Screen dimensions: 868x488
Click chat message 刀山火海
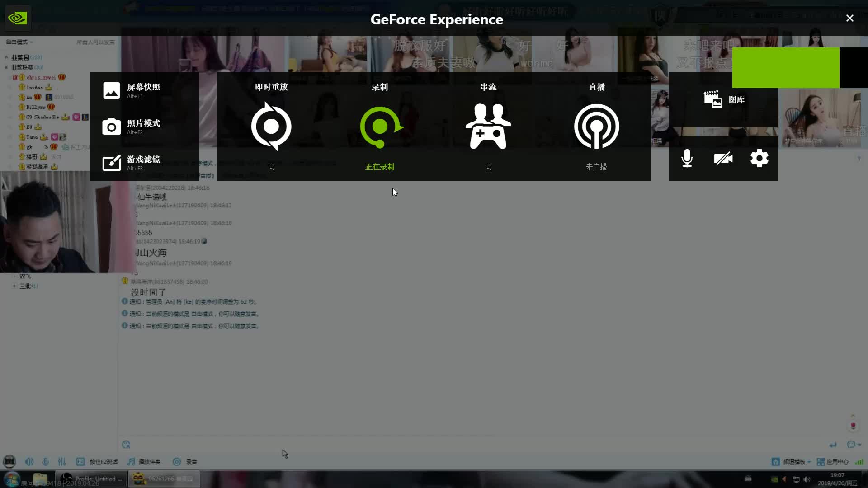[x=151, y=252]
